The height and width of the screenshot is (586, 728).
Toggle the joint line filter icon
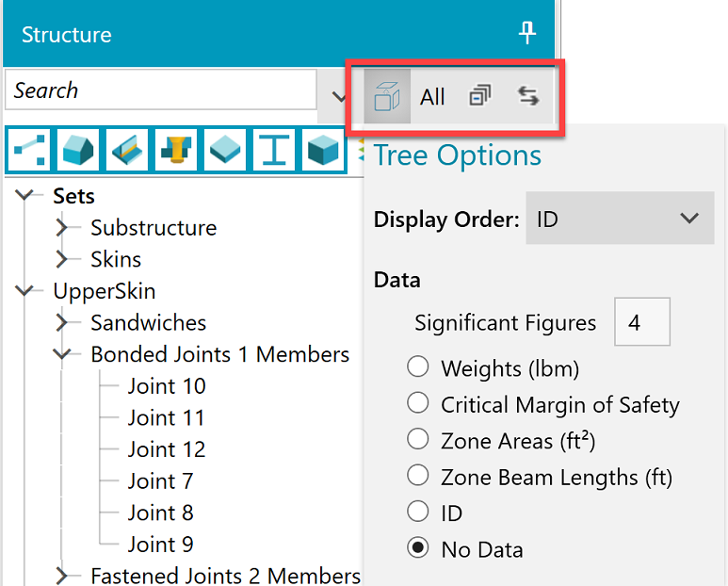point(29,150)
